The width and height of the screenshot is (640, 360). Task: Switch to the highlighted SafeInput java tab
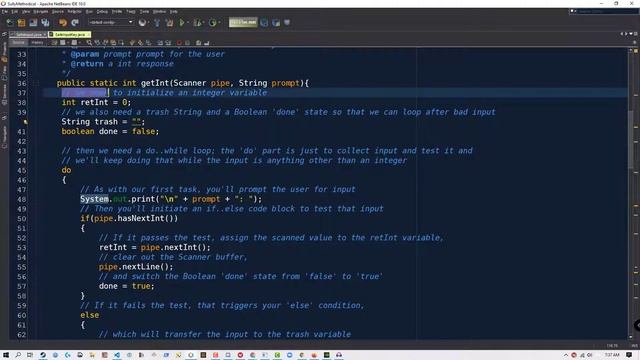tap(69, 35)
